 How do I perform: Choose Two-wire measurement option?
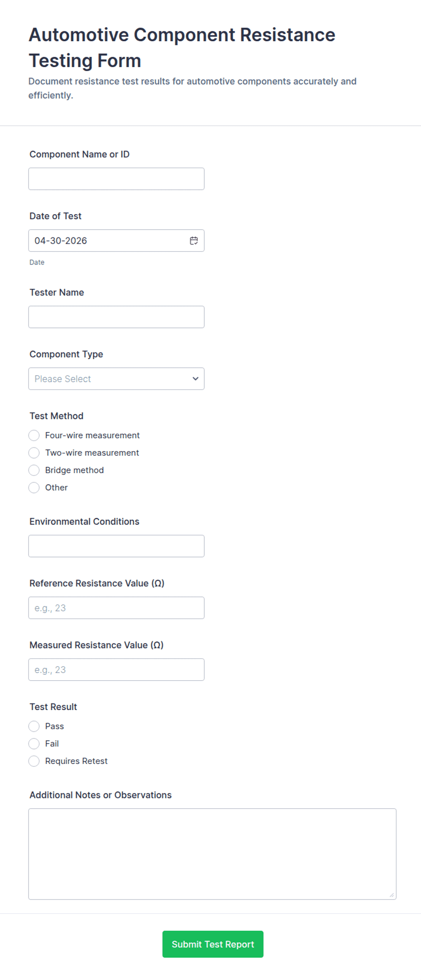pos(34,453)
